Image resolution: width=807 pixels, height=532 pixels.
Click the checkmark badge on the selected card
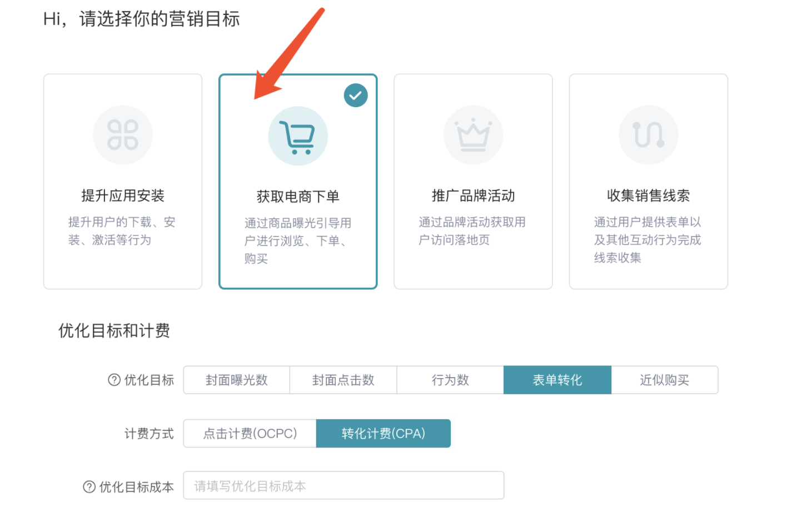356,95
